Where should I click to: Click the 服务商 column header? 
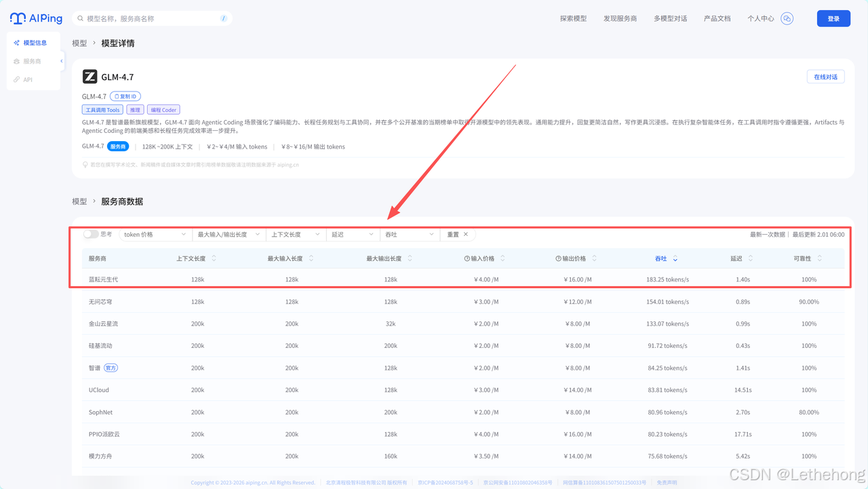click(98, 258)
